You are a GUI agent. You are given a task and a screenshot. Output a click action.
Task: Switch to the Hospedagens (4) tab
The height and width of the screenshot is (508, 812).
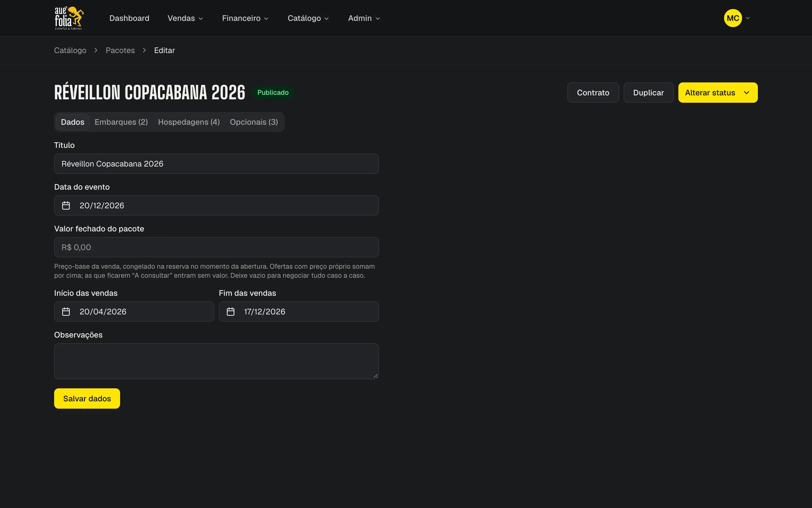pos(189,122)
